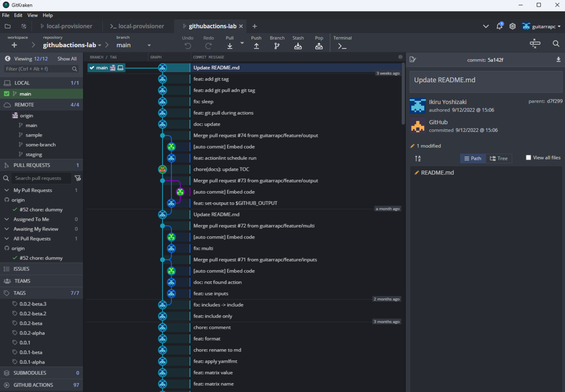565x392 pixels.
Task: Click the sort files icon in the commit panel
Action: (418, 158)
